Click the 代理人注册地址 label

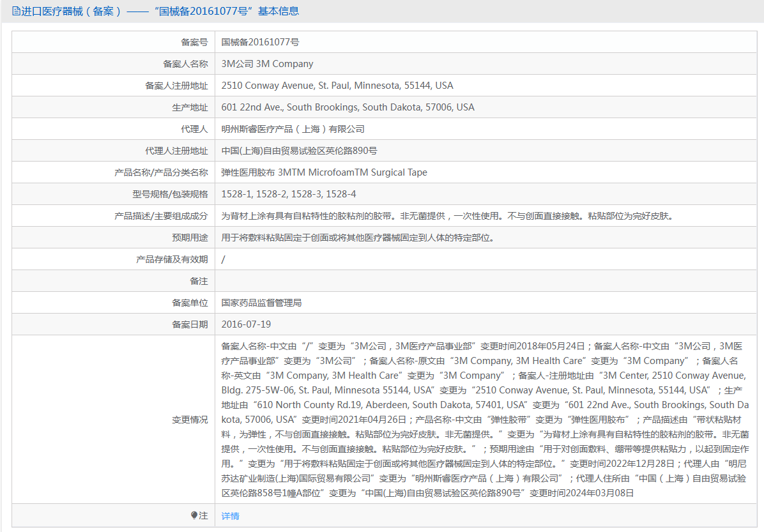click(176, 151)
